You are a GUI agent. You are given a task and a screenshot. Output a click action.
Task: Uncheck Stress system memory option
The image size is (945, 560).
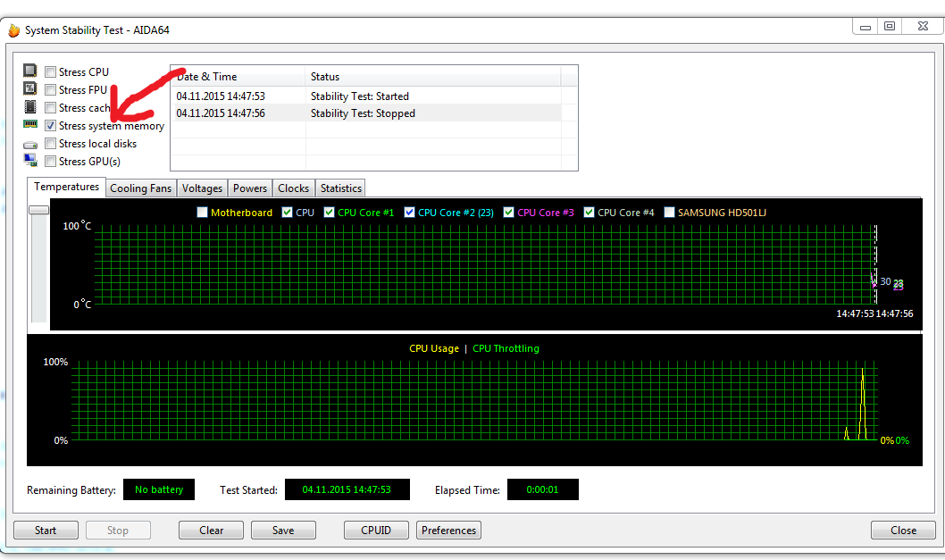(51, 126)
